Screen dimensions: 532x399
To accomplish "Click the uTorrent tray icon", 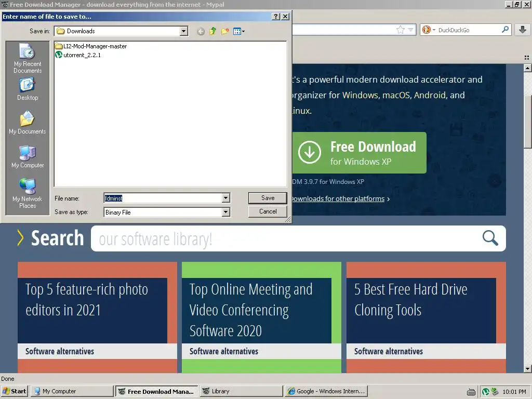I will pos(486,392).
